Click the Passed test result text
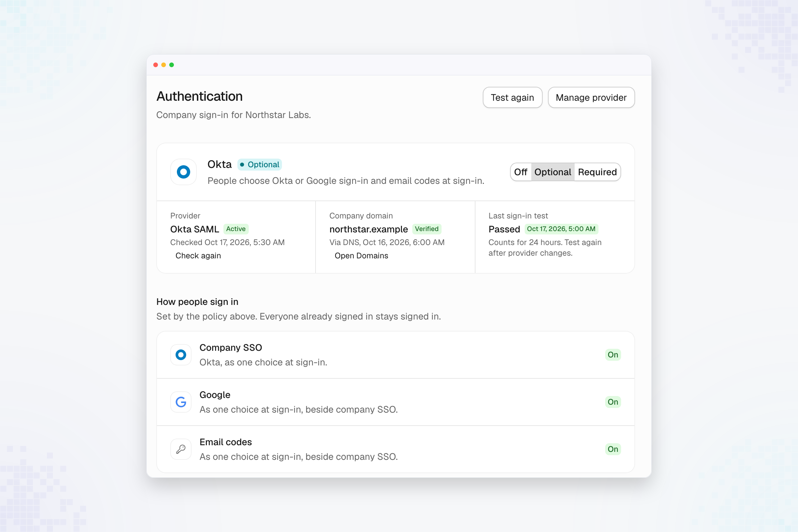798x532 pixels. pyautogui.click(x=504, y=229)
